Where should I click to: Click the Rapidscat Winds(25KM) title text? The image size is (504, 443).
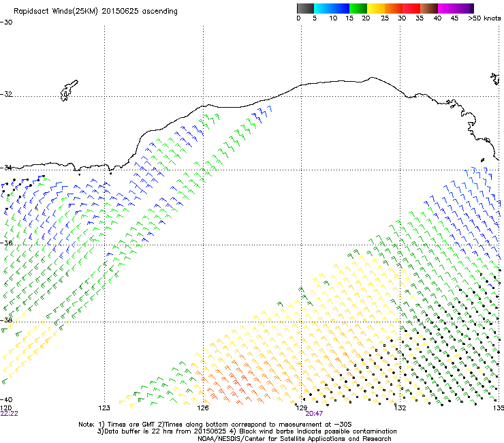coord(95,12)
